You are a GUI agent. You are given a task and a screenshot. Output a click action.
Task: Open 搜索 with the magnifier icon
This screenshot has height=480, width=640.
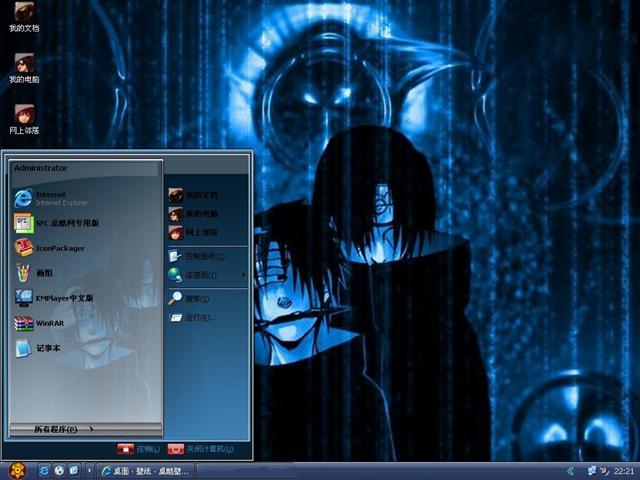tap(189, 299)
